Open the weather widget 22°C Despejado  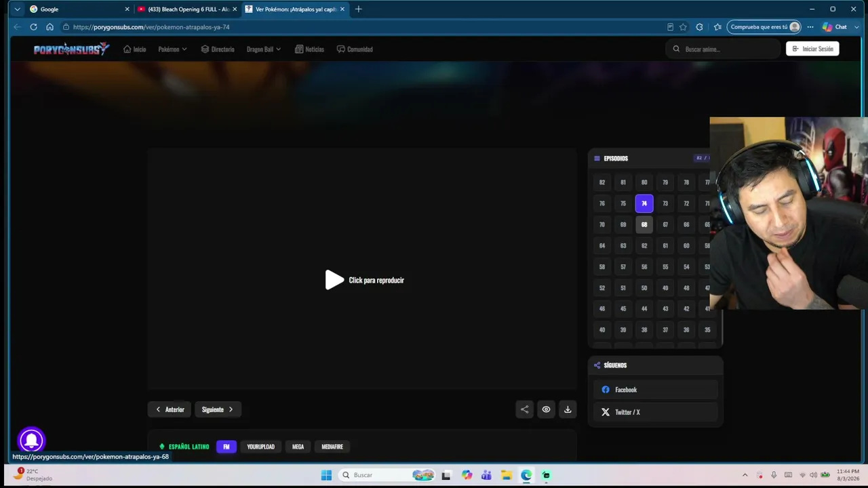pyautogui.click(x=33, y=475)
